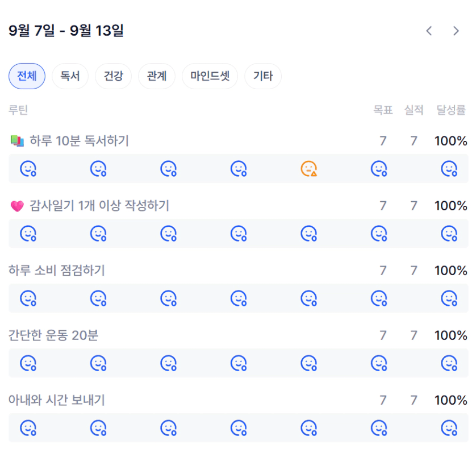
Task: Click the orange face icon in 하루 10분 독서하기 row
Action: pyautogui.click(x=309, y=169)
